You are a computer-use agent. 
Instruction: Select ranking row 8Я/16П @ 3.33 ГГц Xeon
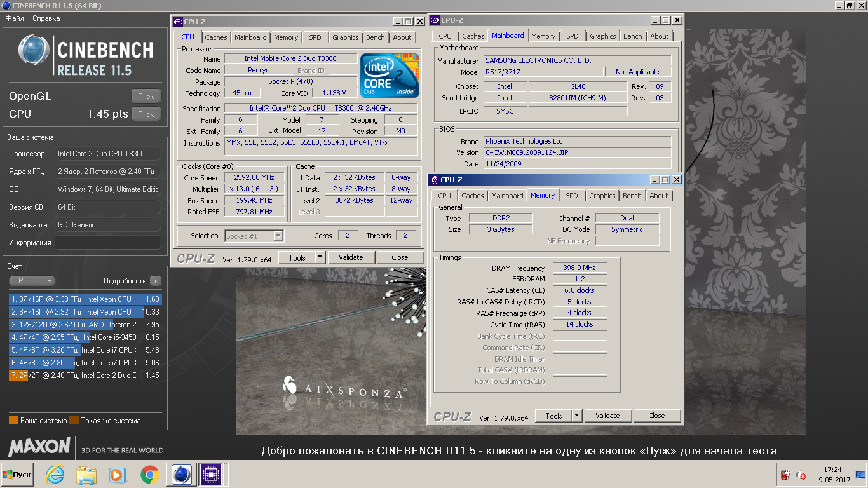(85, 299)
